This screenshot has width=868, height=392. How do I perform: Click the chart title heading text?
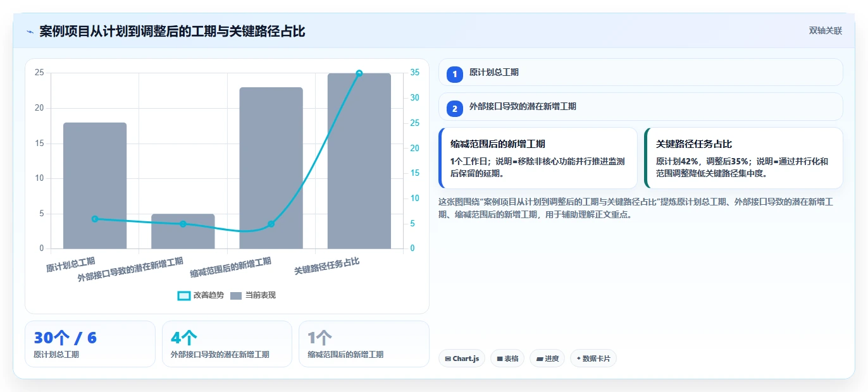(172, 31)
